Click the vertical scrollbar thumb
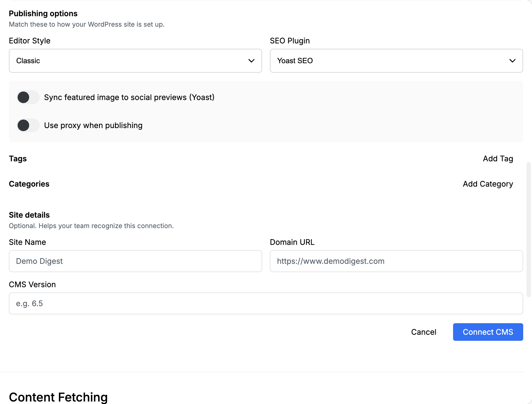The height and width of the screenshot is (404, 532). point(528,229)
